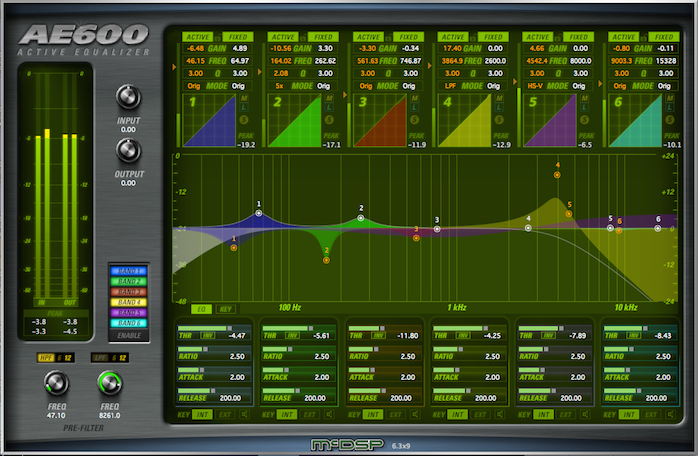Toggle the lock icon on band 1
Image resolution: width=698 pixels, height=456 pixels.
tap(218, 37)
